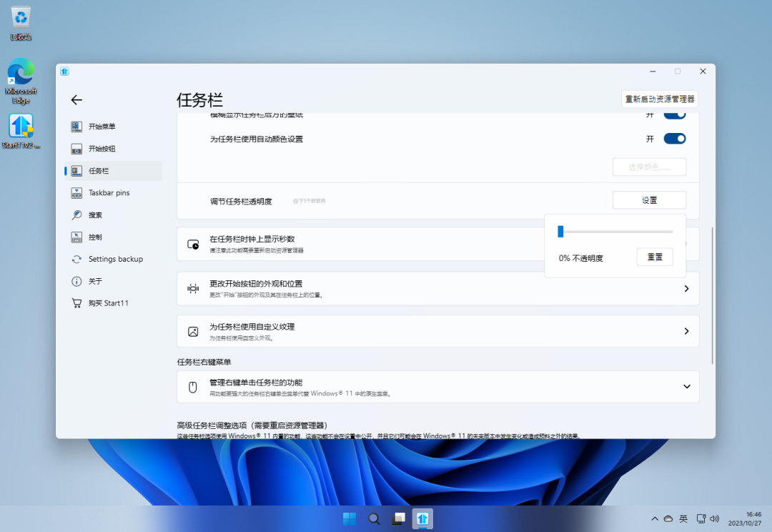This screenshot has width=772, height=532.
Task: Click the Taskbar pins sidebar icon
Action: (x=76, y=192)
